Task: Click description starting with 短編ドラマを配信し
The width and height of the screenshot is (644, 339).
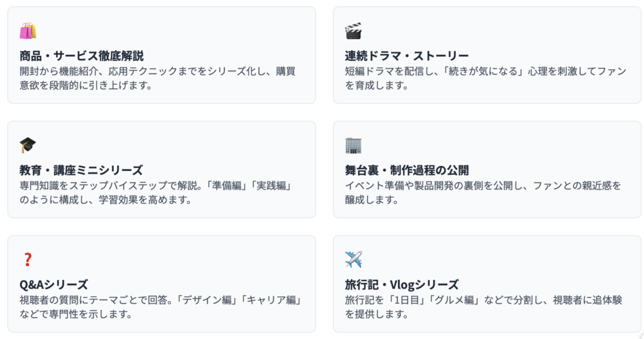Action: point(486,70)
